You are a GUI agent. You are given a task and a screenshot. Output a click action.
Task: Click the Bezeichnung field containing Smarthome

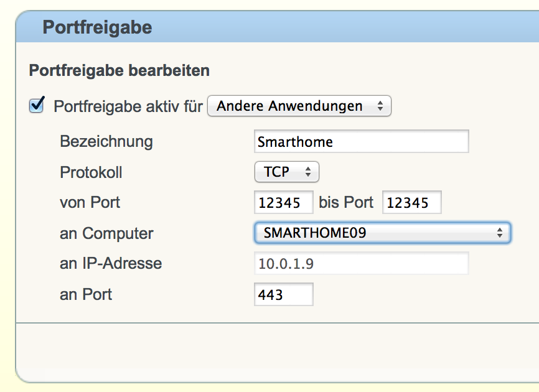[x=361, y=141]
